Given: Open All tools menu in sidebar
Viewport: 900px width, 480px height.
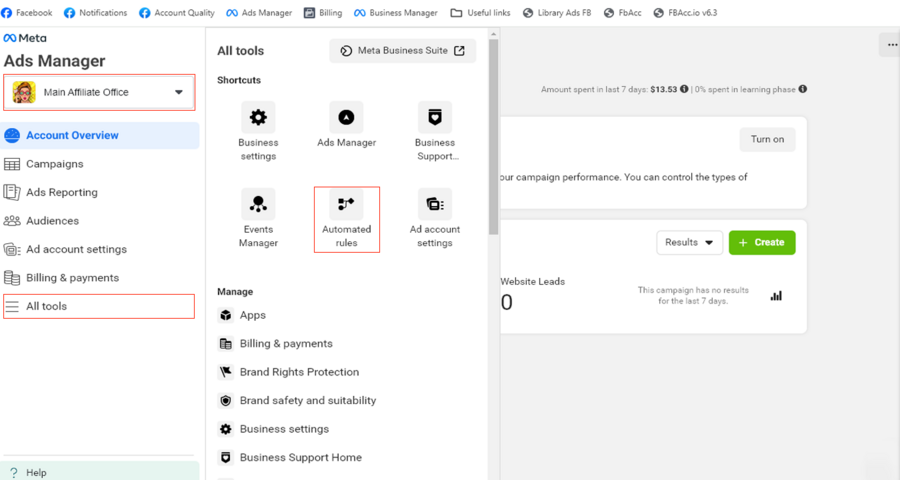Looking at the screenshot, I should (99, 307).
